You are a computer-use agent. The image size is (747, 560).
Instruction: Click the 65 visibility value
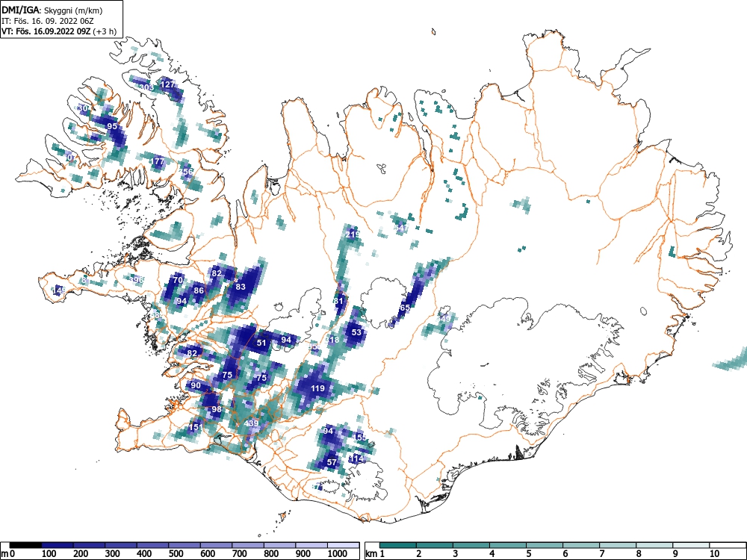coord(405,308)
